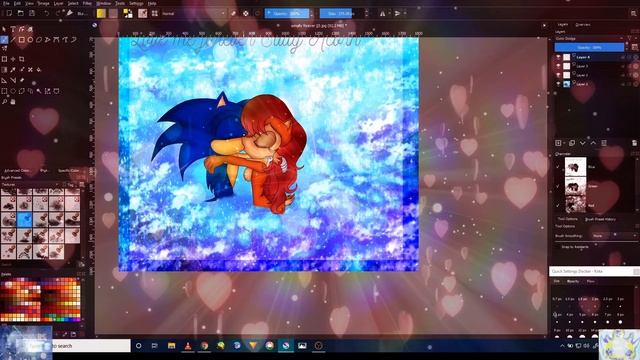Open the Settings menu
Image resolution: width=640 pixels, height=360 pixels.
tap(136, 3)
